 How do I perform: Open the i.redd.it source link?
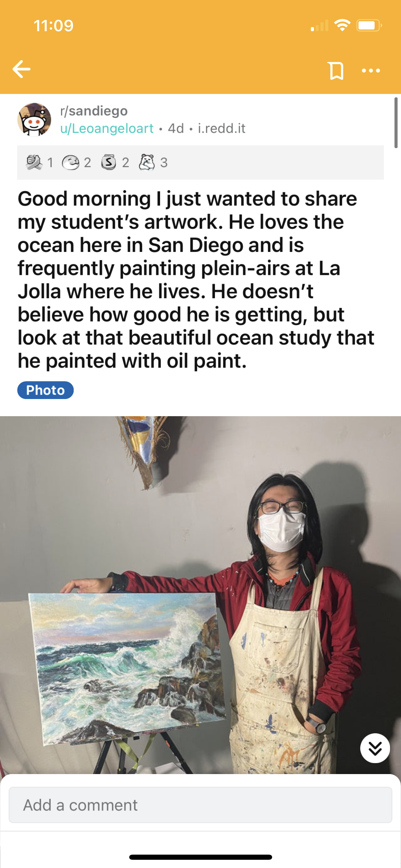pos(222,129)
